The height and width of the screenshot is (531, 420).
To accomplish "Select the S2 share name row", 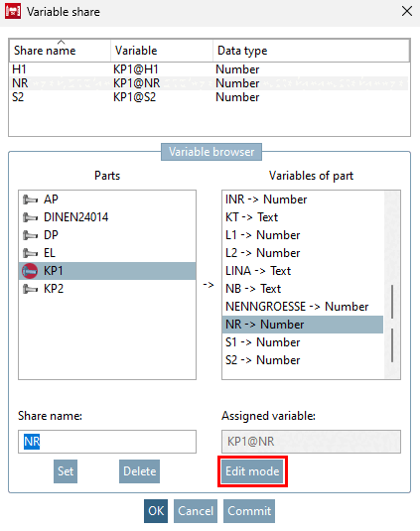I will pos(209,97).
